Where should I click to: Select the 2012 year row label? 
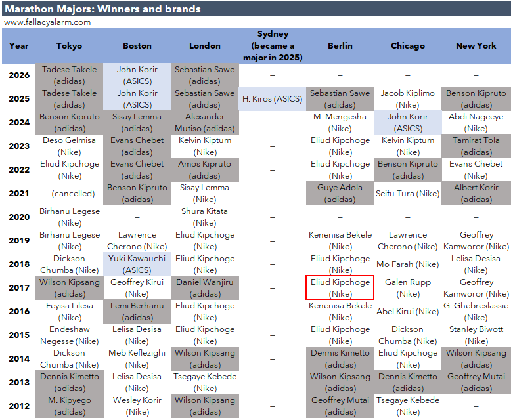(x=19, y=406)
